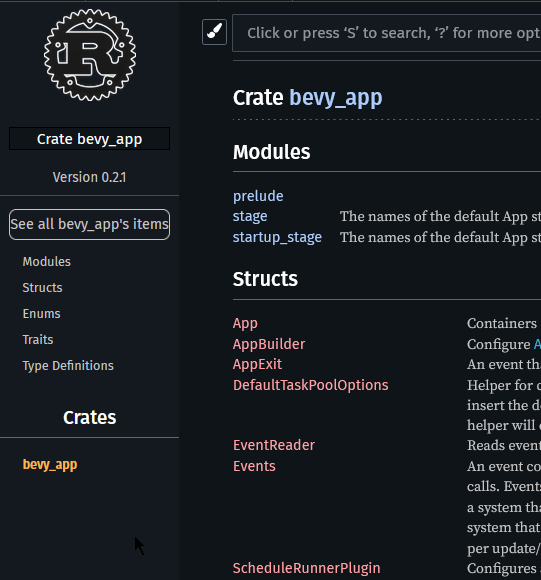
Task: Open the App struct page
Action: (245, 324)
